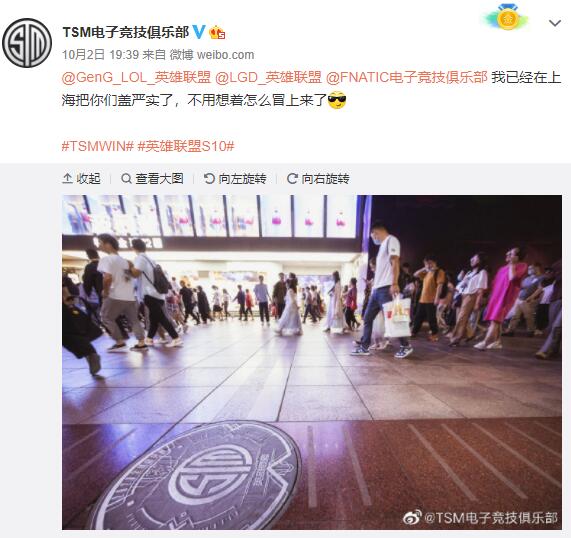Collapse the image with 收起

[x=82, y=178]
